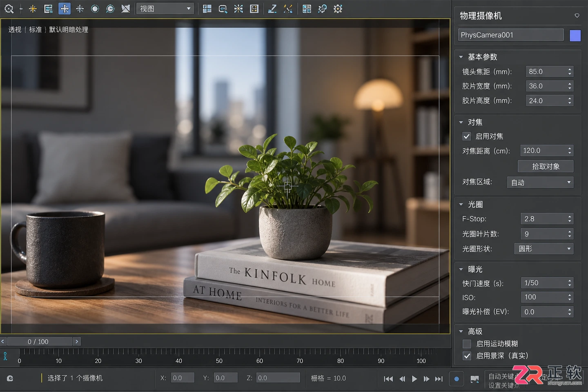Open the four-pane viewport layout icon

(x=207, y=9)
